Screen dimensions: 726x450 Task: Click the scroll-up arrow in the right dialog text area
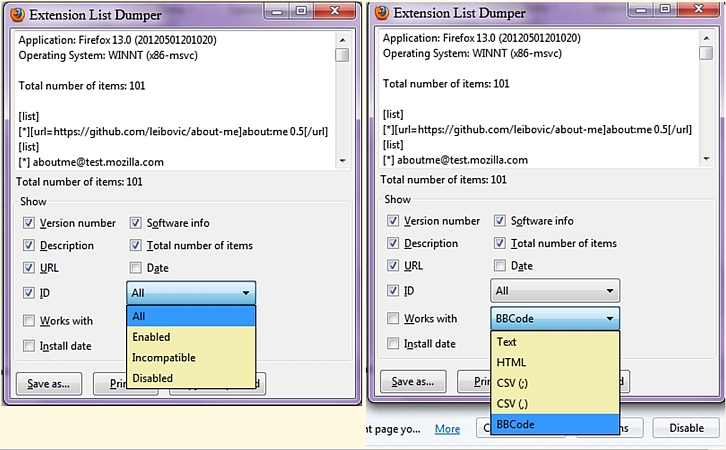tap(707, 38)
